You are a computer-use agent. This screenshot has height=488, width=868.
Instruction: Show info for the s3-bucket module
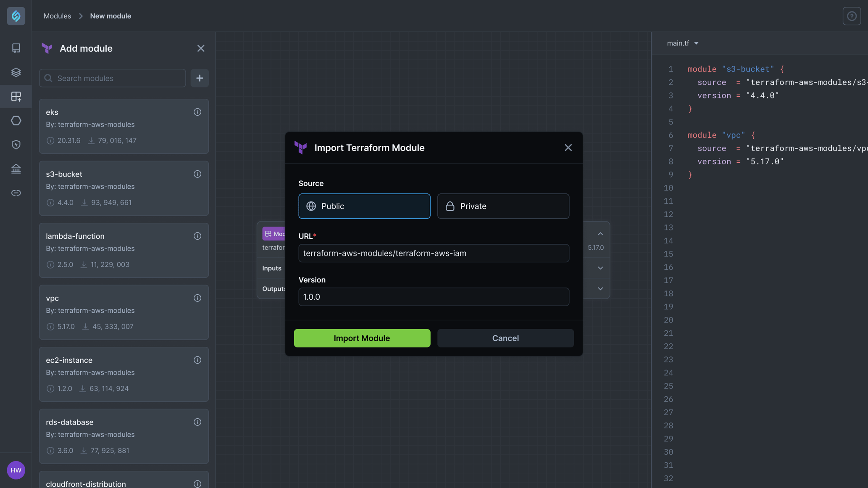pyautogui.click(x=197, y=174)
